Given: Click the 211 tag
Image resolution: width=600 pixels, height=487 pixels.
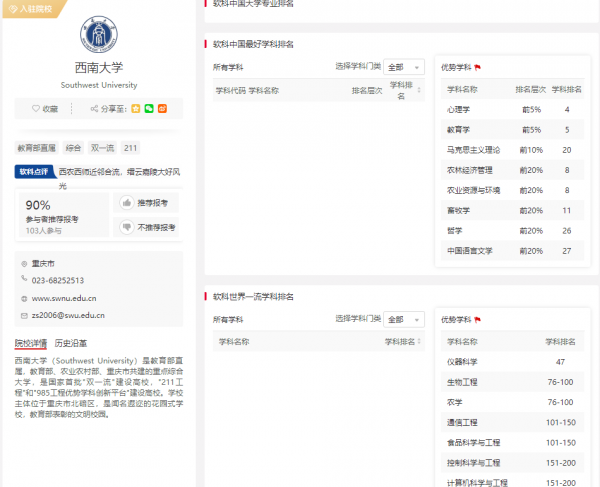Looking at the screenshot, I should (x=130, y=148).
